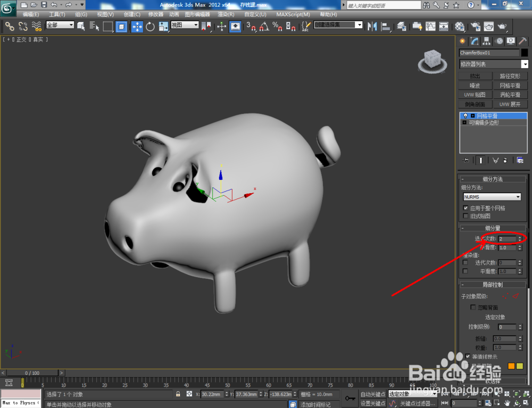
Task: Toggle the selection lock padlock icon
Action: click(178, 394)
